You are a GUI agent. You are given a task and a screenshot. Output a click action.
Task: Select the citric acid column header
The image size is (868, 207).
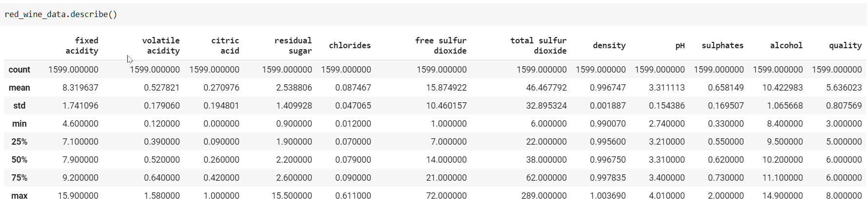tap(225, 45)
